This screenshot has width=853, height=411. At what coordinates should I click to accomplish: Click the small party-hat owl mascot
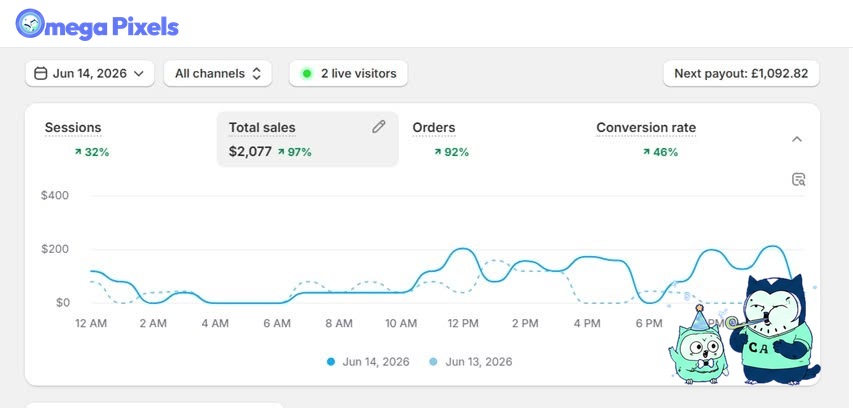700,346
